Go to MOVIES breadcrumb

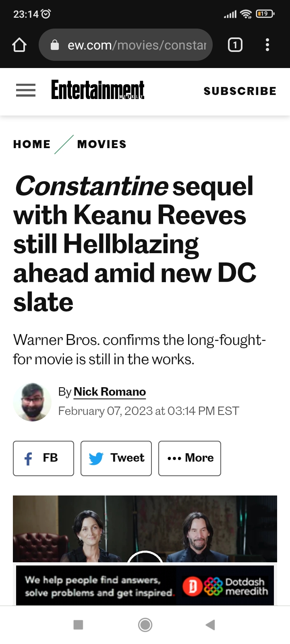102,144
